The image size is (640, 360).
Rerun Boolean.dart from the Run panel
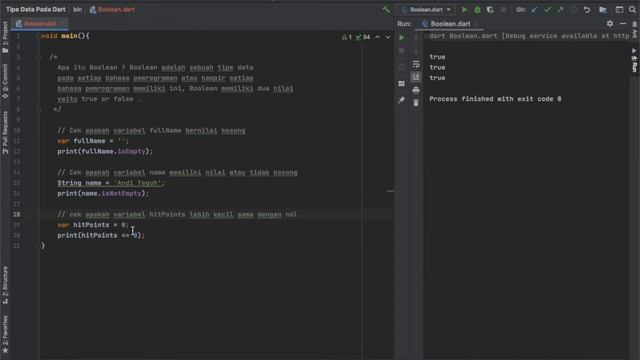tap(402, 38)
